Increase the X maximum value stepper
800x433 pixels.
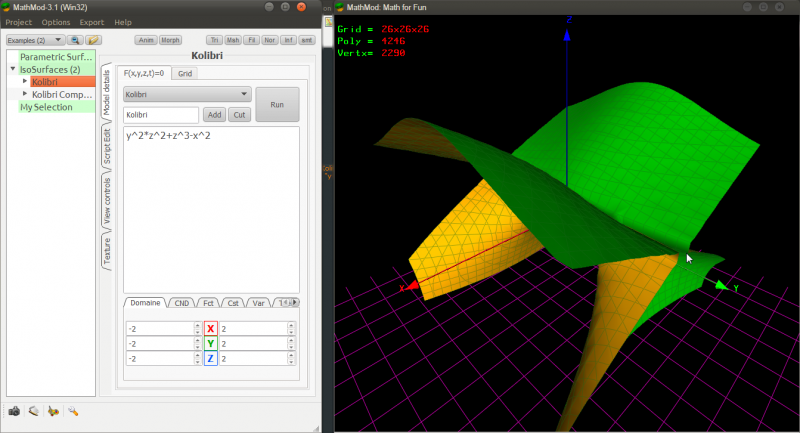pyautogui.click(x=291, y=325)
